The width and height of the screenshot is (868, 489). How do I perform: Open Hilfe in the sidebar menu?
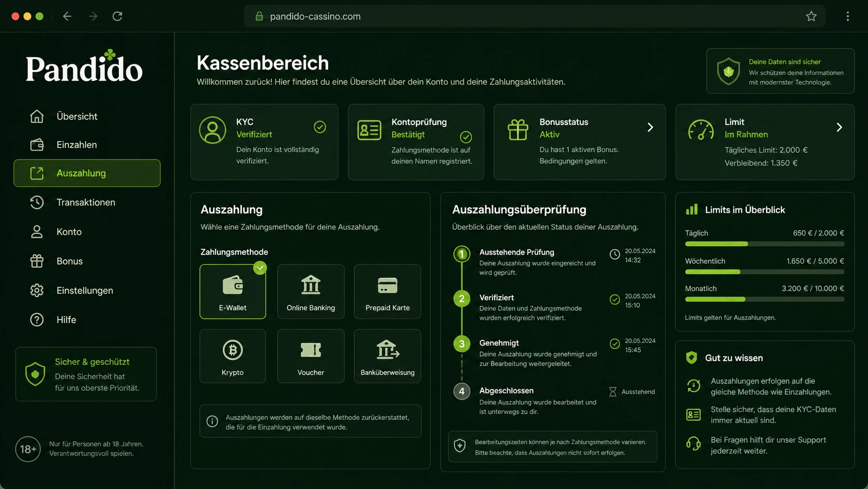coord(87,320)
